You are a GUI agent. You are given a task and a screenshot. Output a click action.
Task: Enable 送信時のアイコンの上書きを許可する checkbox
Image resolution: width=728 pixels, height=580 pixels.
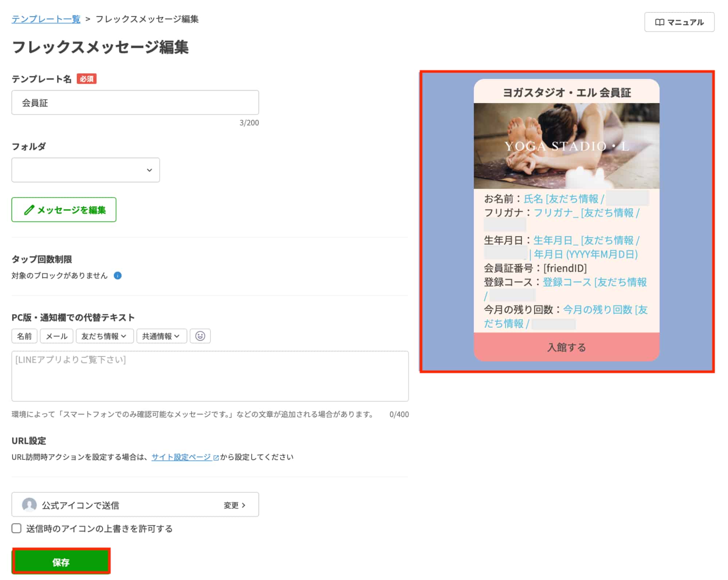click(16, 528)
